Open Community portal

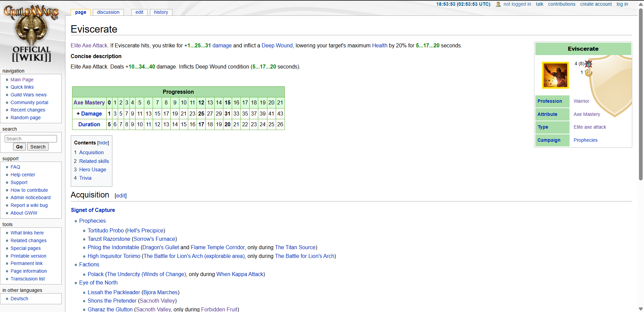(x=29, y=102)
